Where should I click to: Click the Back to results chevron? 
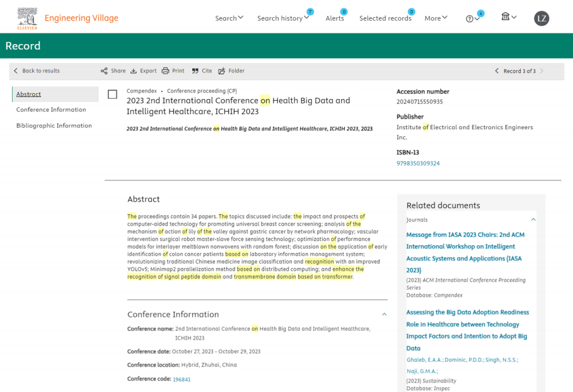point(15,71)
